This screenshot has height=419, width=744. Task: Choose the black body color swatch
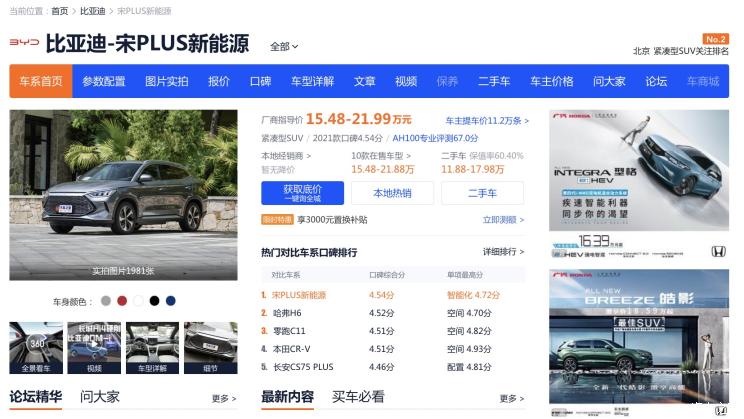click(154, 301)
